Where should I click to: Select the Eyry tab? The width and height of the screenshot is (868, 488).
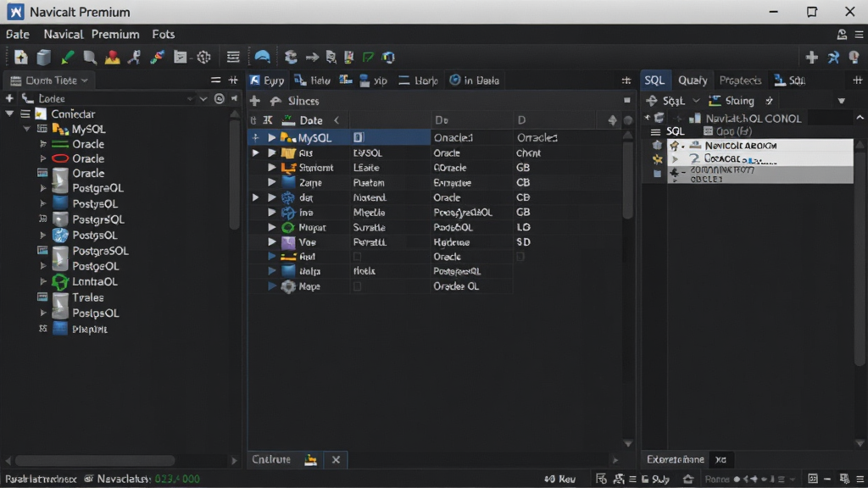267,80
